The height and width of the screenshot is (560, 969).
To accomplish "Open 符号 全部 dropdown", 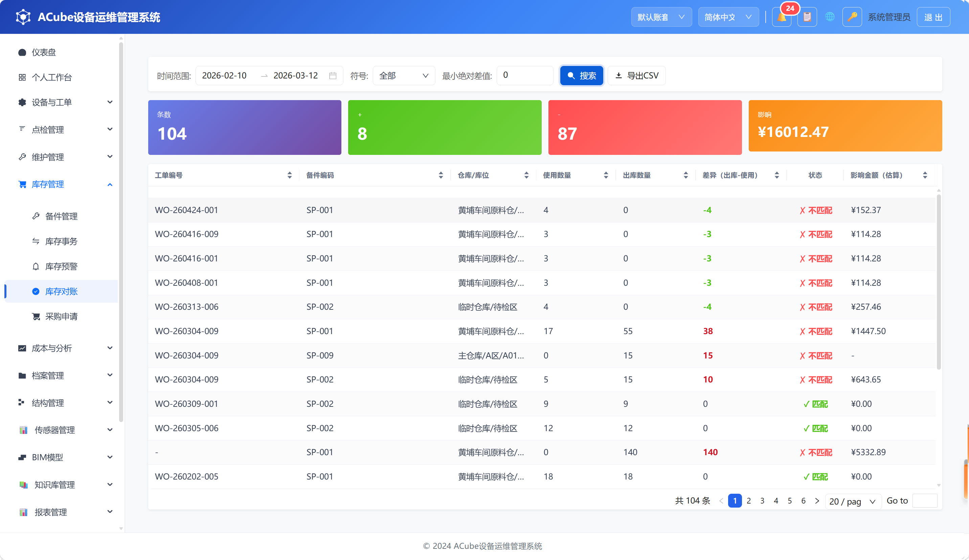I will [x=404, y=76].
